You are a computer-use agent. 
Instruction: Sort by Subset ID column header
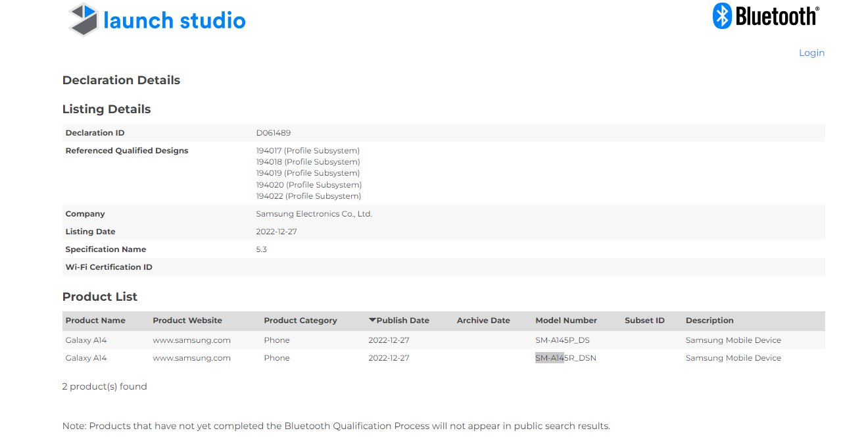[x=644, y=321]
